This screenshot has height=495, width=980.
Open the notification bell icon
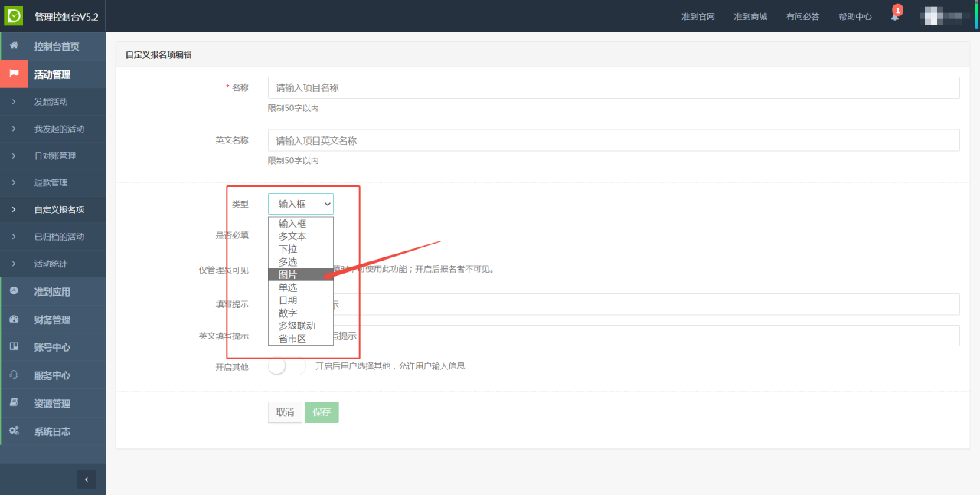[x=894, y=16]
